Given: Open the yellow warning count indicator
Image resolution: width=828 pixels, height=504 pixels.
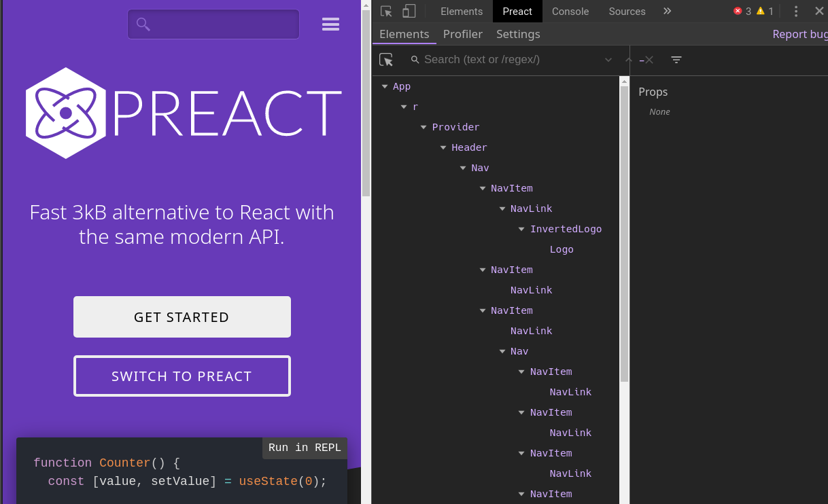Looking at the screenshot, I should click(x=765, y=11).
